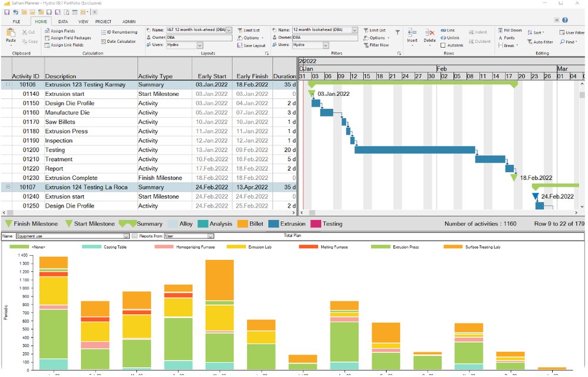Open the Fonts dialog
Image resolution: width=588 pixels, height=377 pixels.
(507, 38)
